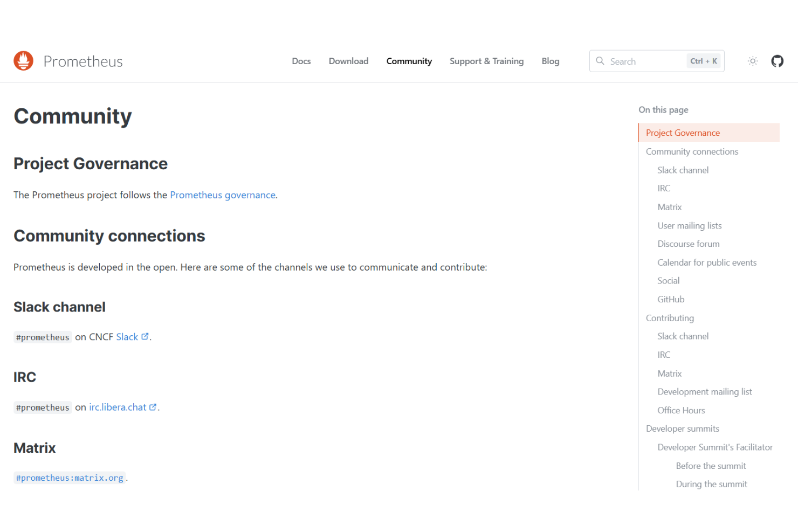The image size is (798, 532).
Task: Jump to User mailing lists section
Action: click(x=690, y=225)
